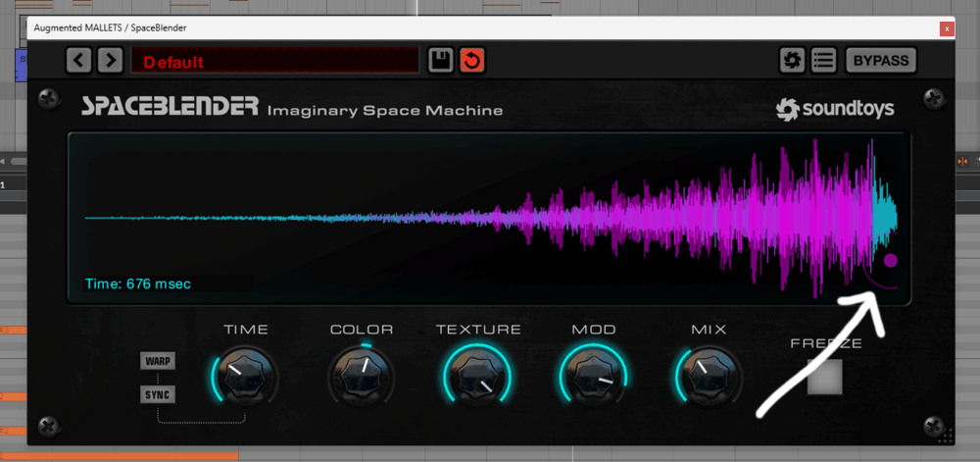Click the Time: 676 msec readout
Image resolution: width=980 pixels, height=462 pixels.
pos(137,283)
